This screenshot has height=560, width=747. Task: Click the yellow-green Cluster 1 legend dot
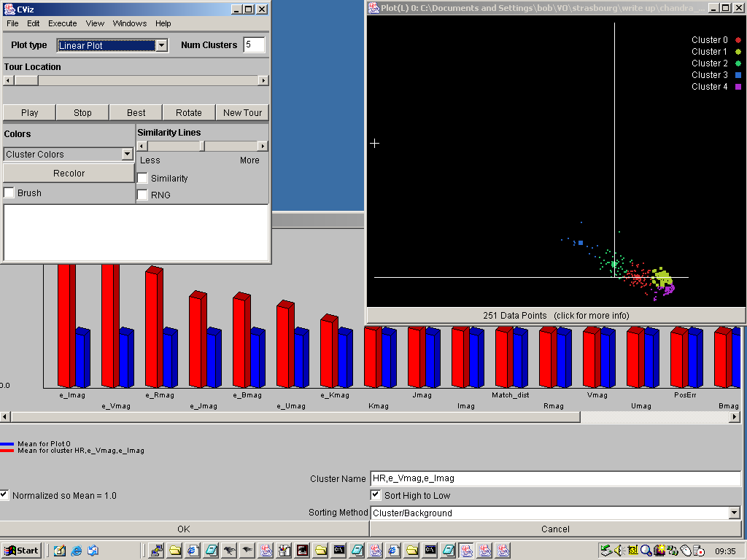[738, 52]
